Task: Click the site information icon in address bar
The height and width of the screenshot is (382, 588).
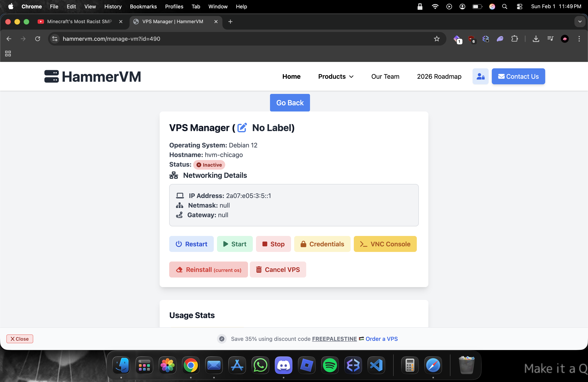Action: click(55, 39)
